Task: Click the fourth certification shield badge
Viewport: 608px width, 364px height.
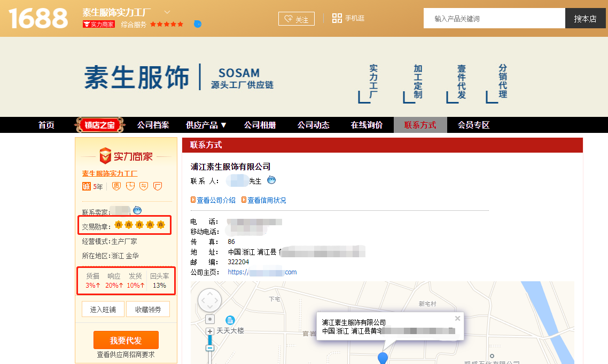Action: (x=158, y=186)
